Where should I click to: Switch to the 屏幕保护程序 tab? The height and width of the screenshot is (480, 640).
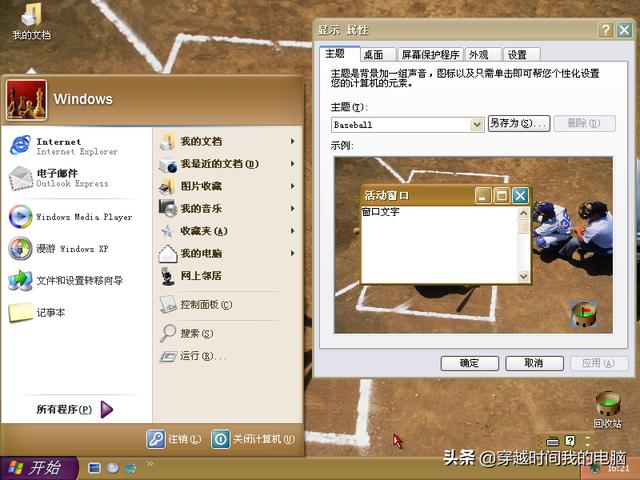click(x=430, y=54)
